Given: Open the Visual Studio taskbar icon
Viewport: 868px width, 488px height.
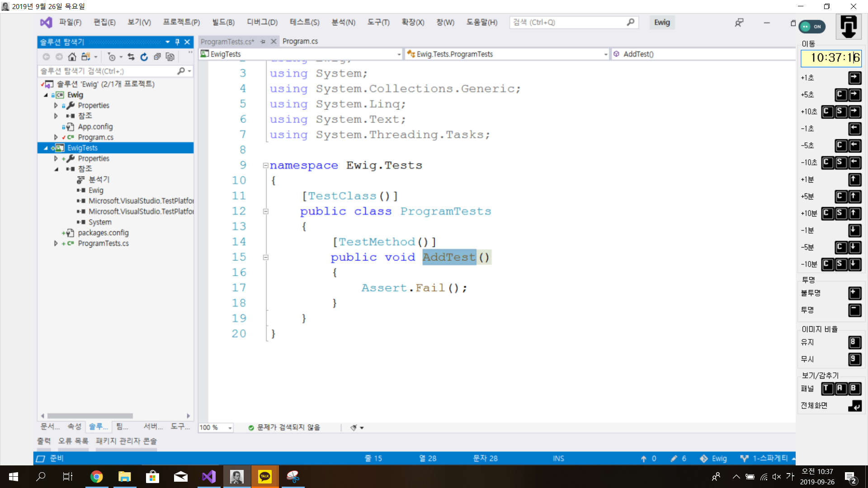Looking at the screenshot, I should coord(209,476).
